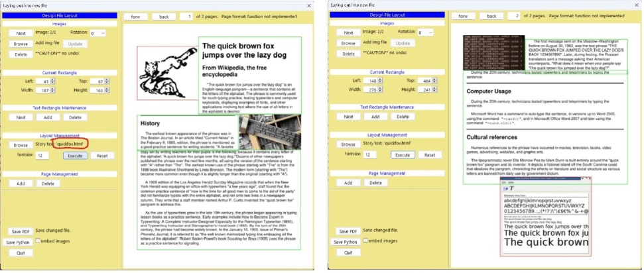The width and height of the screenshot is (644, 273).
Task: Close the right 'Laying out into new file' window
Action: click(x=637, y=5)
